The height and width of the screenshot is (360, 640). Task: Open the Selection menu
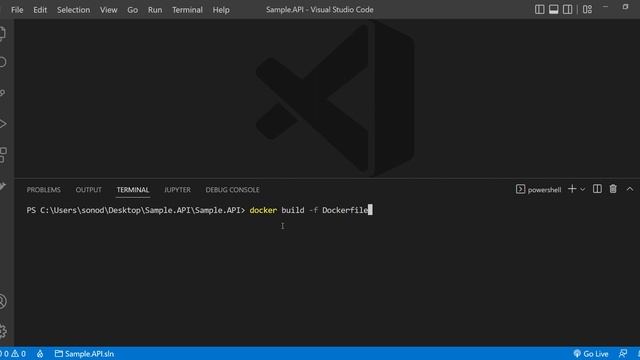point(73,10)
